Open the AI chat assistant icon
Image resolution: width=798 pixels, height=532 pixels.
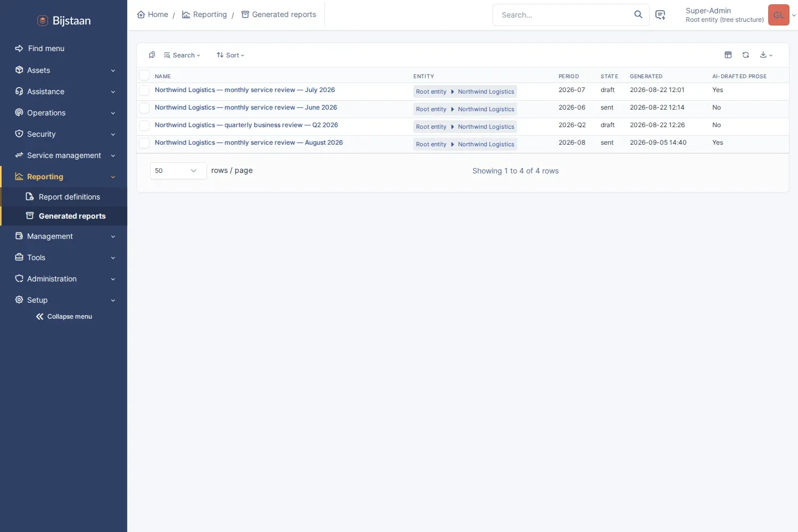tap(660, 15)
